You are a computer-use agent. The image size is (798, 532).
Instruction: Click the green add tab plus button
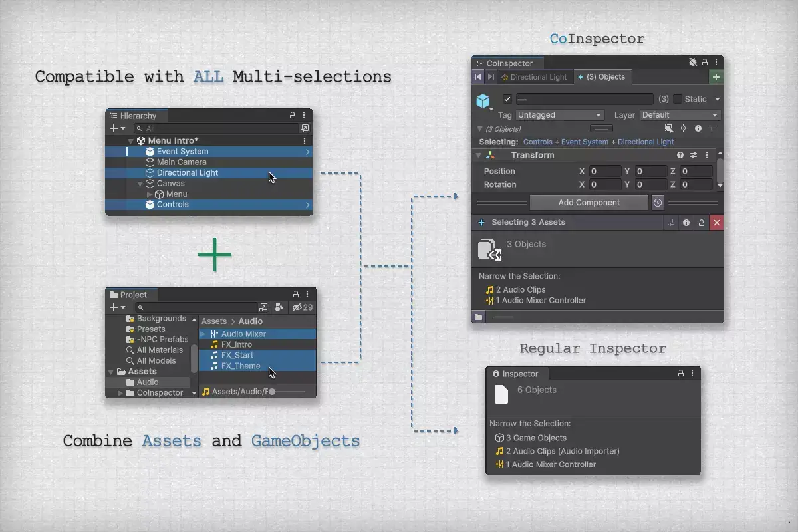[x=716, y=77]
